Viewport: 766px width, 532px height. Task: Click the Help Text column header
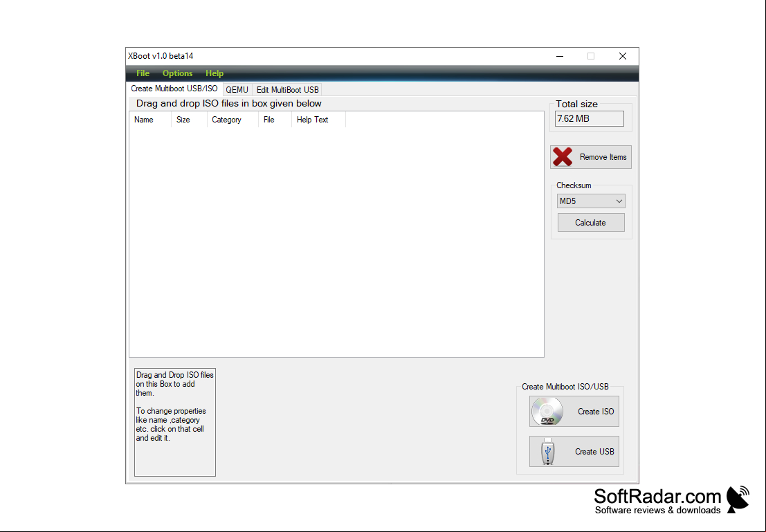point(318,120)
